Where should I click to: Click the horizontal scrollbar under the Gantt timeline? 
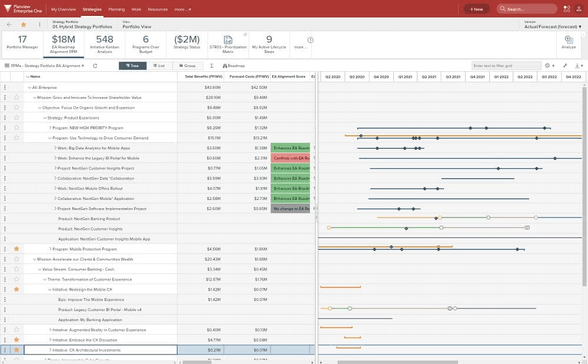pyautogui.click(x=397, y=362)
